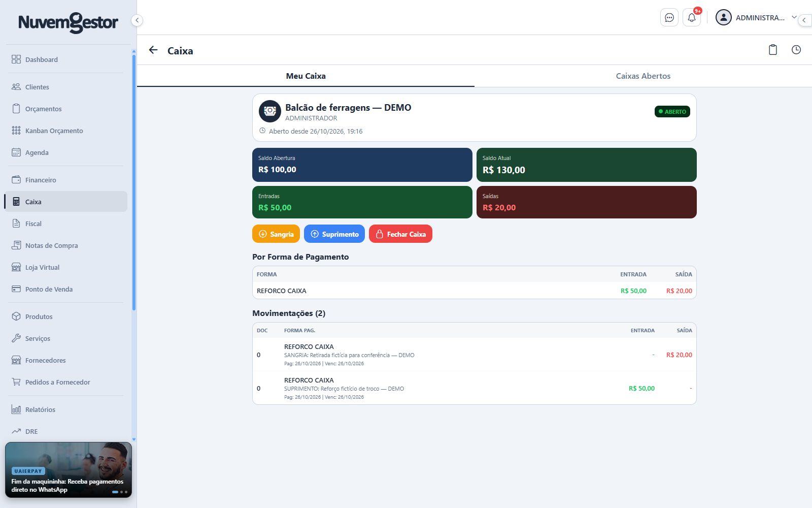
Task: Open the chat messages icon
Action: point(669,18)
